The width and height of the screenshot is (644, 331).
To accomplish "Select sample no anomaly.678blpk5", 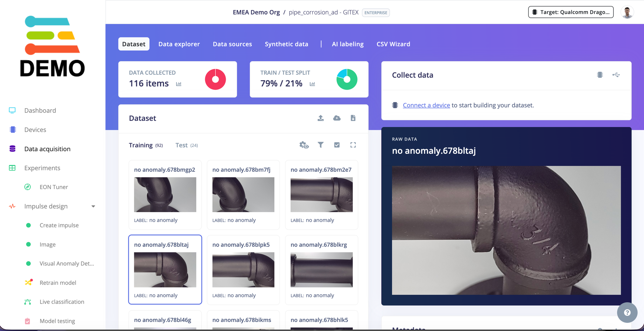I will pyautogui.click(x=243, y=270).
